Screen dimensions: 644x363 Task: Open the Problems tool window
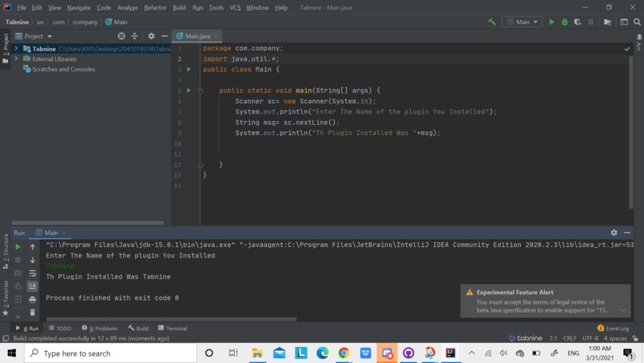(x=100, y=328)
